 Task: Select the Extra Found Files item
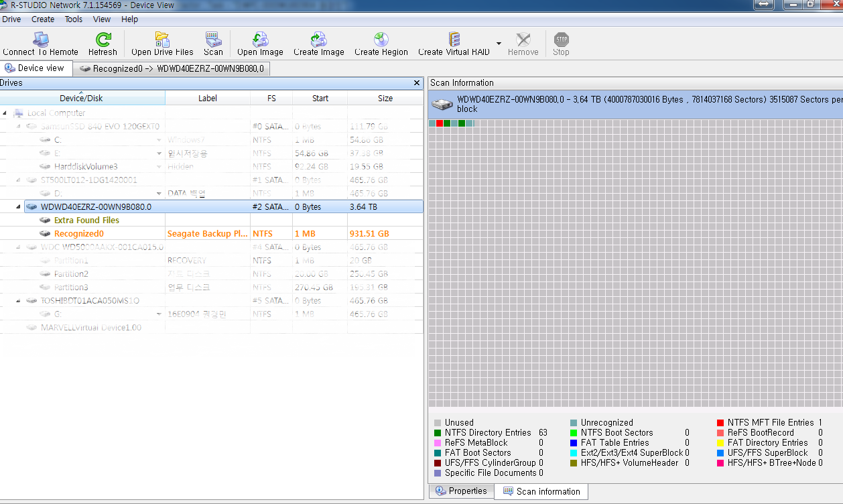(x=86, y=220)
